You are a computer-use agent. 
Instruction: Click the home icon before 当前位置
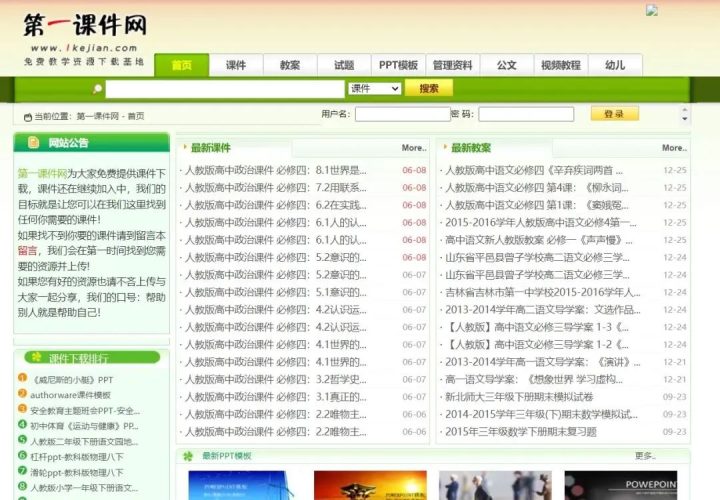(x=26, y=116)
